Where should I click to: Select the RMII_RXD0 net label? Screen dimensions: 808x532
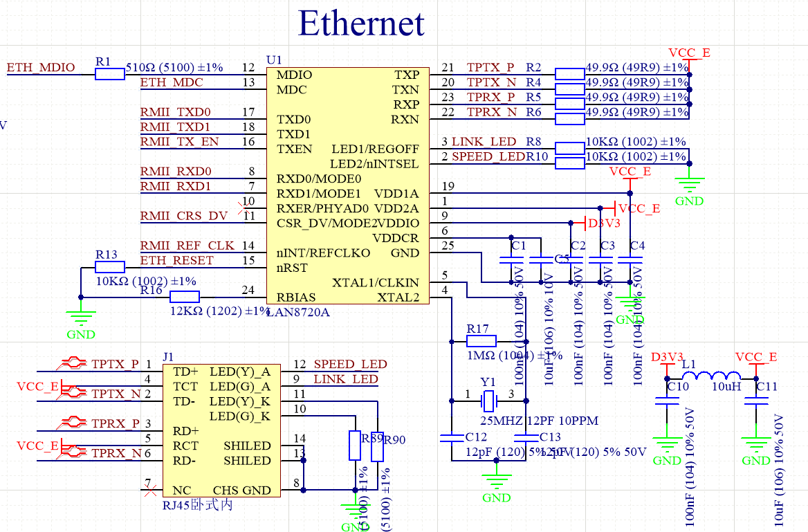coord(175,172)
